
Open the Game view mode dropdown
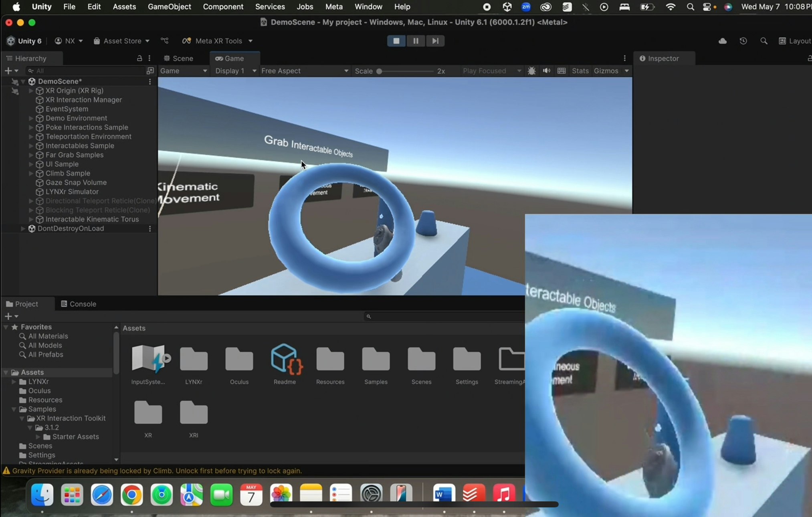pos(184,71)
